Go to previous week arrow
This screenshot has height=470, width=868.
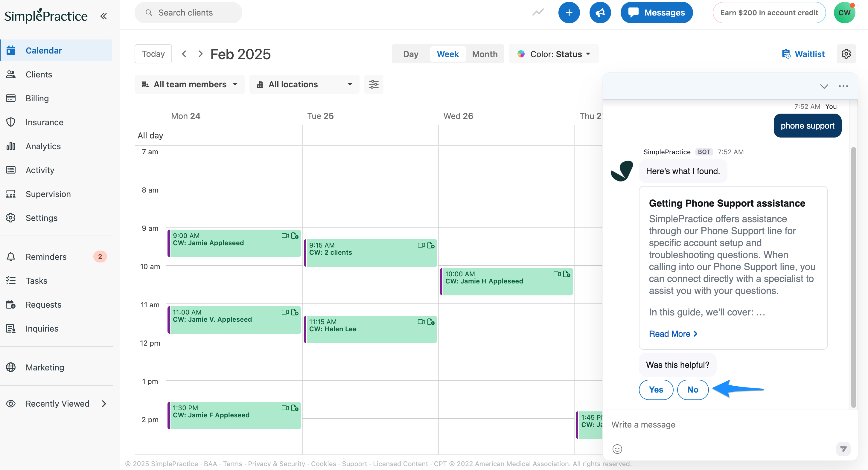[x=184, y=54]
